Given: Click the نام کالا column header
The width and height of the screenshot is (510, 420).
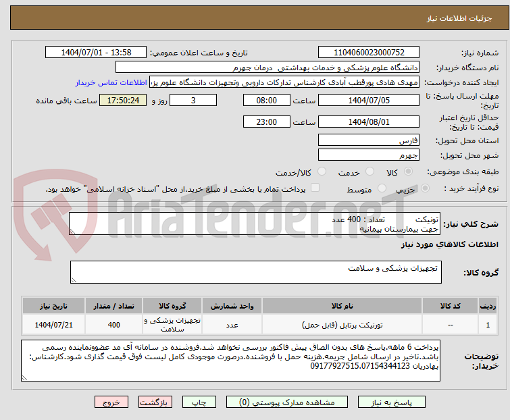Looking at the screenshot, I should tap(342, 306).
